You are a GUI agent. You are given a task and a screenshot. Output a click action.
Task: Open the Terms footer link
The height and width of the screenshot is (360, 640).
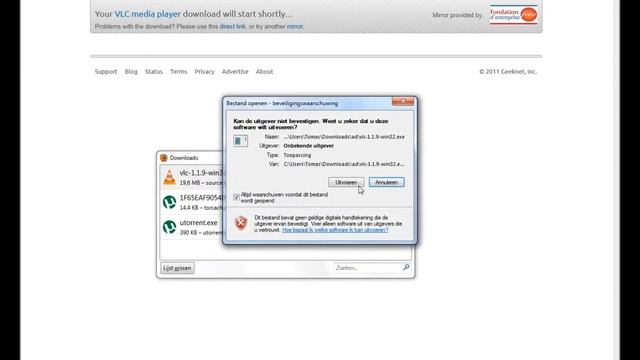[x=178, y=71]
